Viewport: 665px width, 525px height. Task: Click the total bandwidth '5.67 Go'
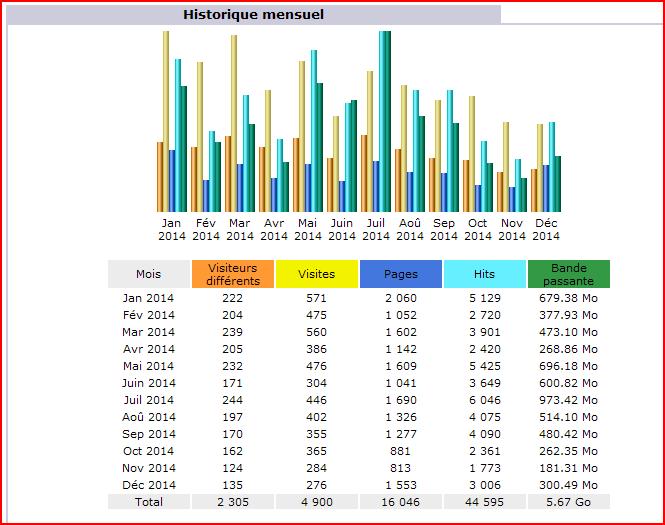click(568, 502)
